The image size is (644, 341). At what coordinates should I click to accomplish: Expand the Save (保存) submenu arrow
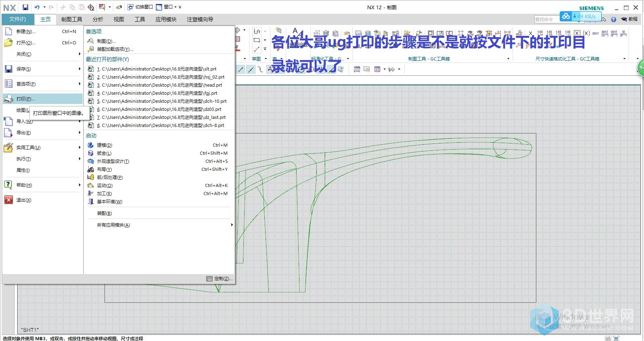(79, 69)
